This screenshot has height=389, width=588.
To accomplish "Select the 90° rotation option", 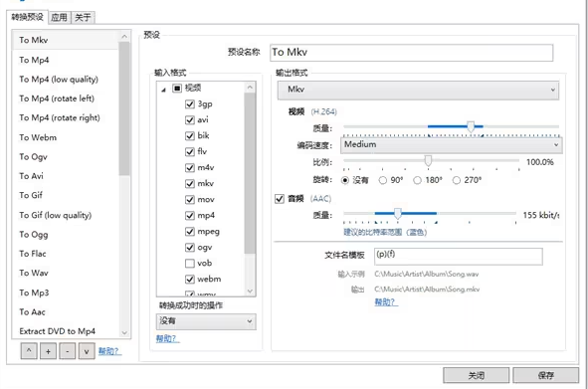I will (x=382, y=180).
